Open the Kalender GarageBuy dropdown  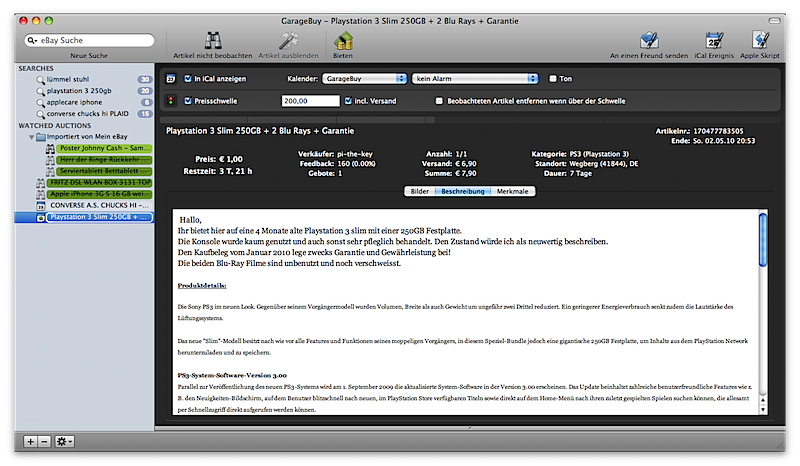click(x=364, y=79)
